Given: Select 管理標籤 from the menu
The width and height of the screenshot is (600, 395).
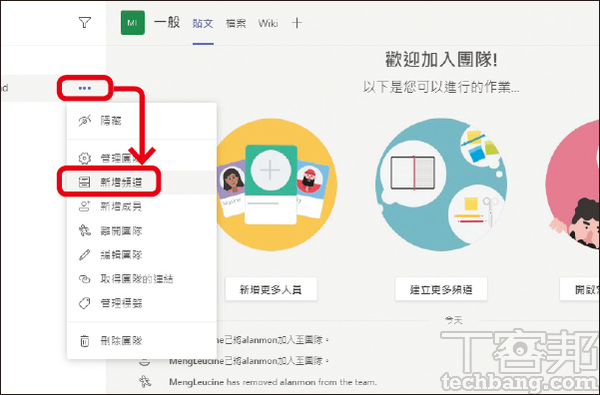Looking at the screenshot, I should point(142,303).
